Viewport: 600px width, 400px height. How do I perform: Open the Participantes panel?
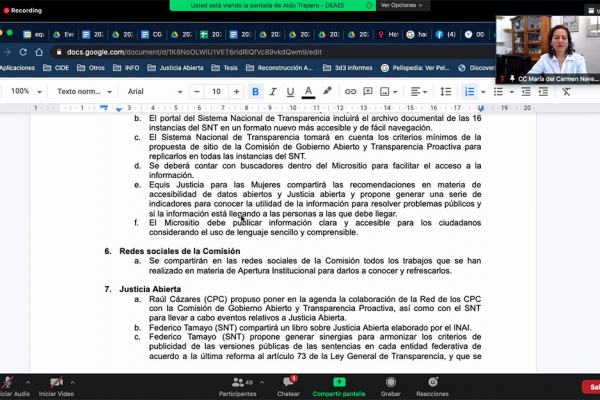(238, 387)
